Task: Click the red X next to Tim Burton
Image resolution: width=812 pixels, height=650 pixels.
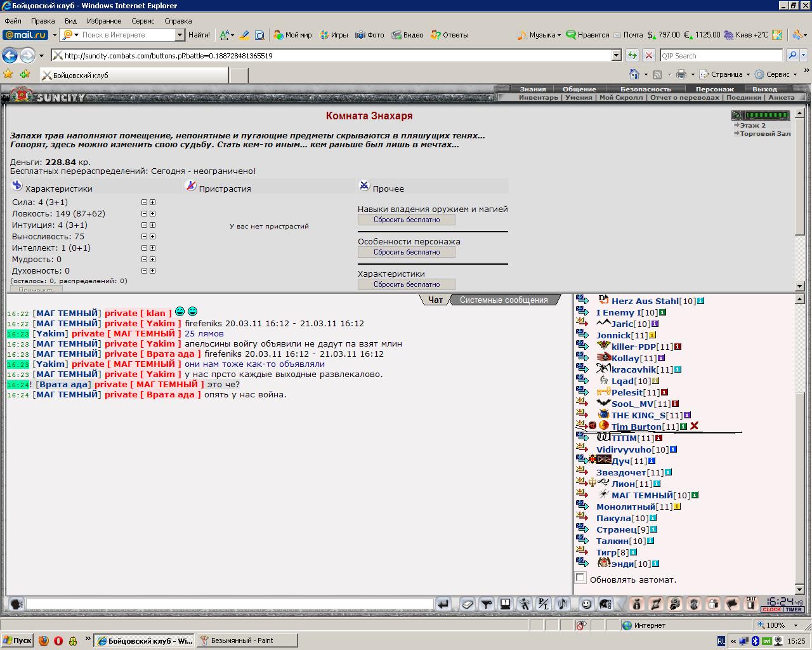Action: [694, 426]
